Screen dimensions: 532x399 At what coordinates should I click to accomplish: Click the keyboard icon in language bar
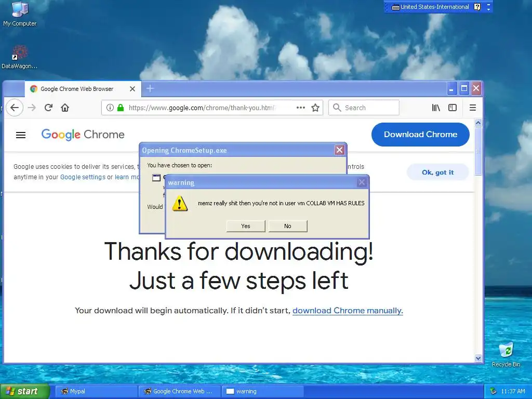click(395, 7)
